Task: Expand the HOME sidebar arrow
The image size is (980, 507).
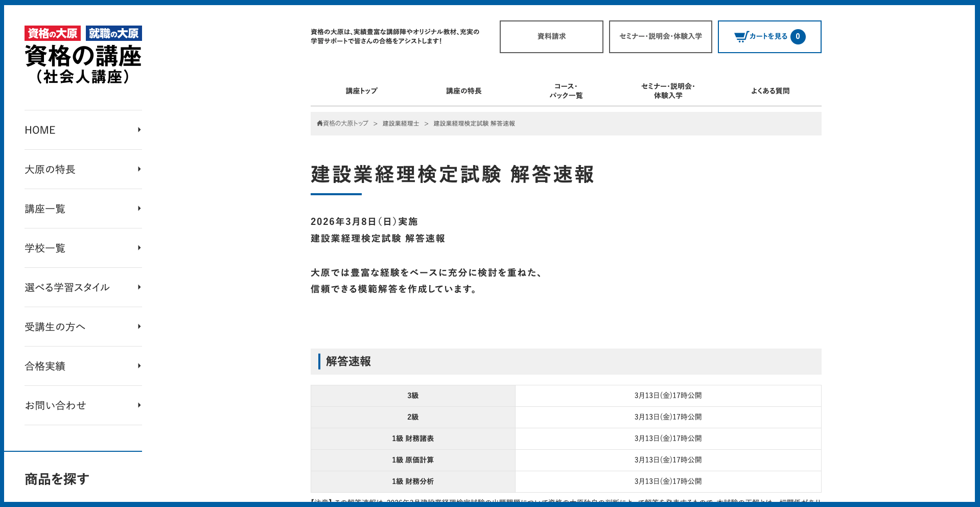Action: 139,130
